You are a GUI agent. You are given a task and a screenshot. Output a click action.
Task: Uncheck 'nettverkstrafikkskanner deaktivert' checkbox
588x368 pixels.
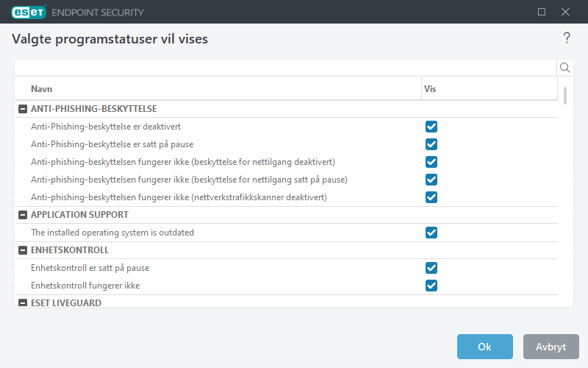tap(431, 197)
